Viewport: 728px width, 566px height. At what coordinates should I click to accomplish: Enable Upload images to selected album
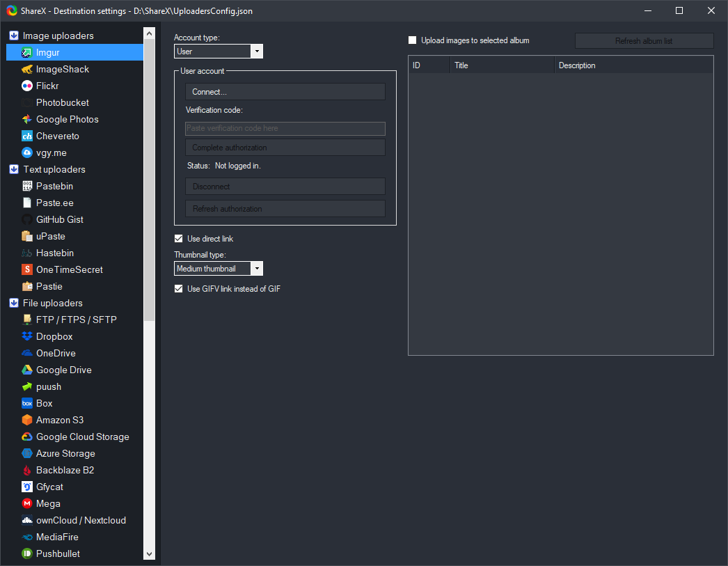coord(413,40)
